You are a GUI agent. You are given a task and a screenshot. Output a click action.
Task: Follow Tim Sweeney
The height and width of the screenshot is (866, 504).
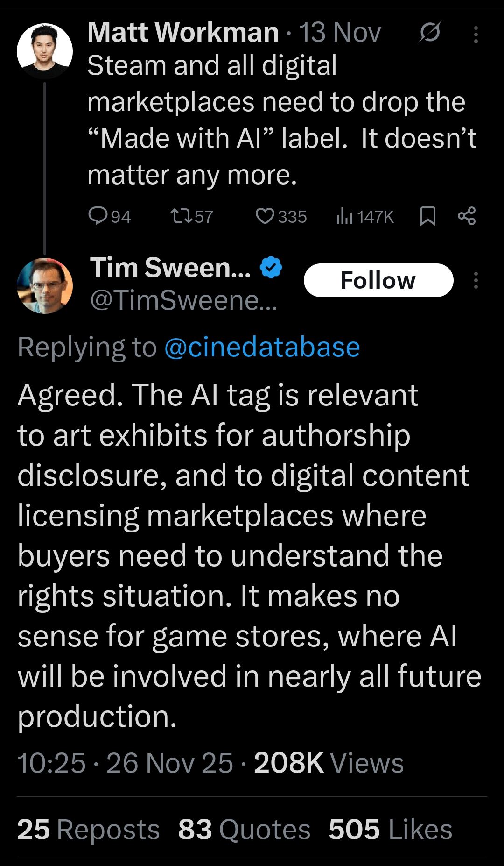[378, 280]
